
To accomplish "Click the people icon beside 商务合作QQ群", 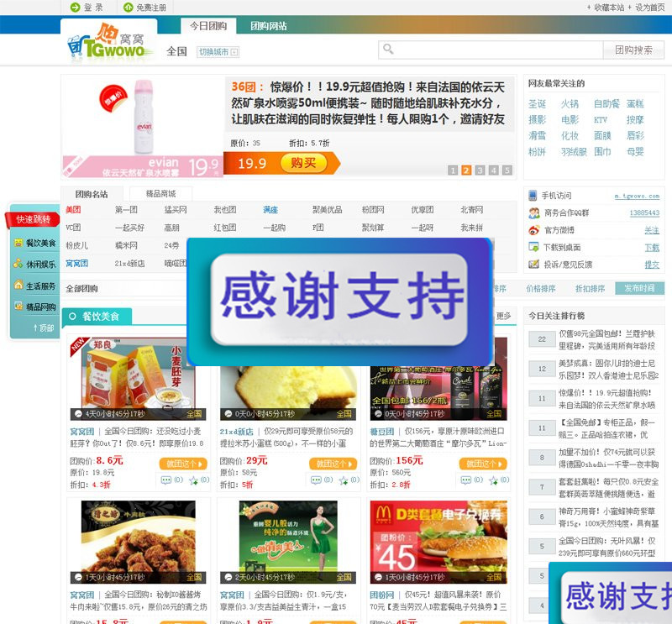I will (534, 212).
